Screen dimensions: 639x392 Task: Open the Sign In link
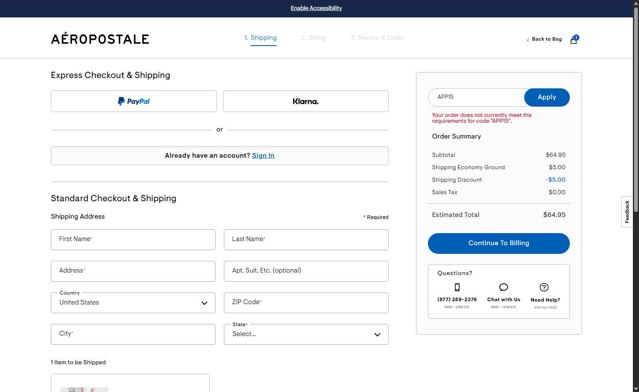pos(263,156)
